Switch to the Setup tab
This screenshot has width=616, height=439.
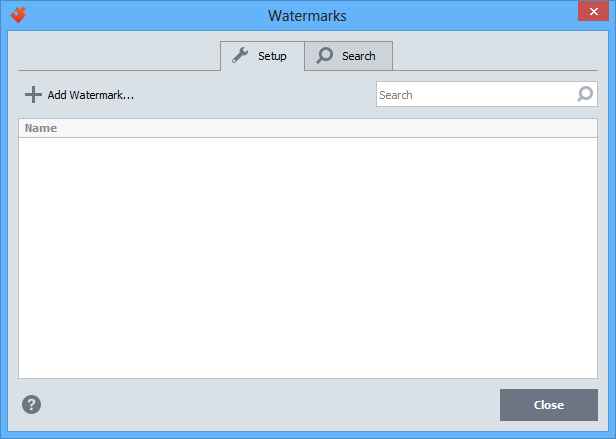pyautogui.click(x=261, y=56)
